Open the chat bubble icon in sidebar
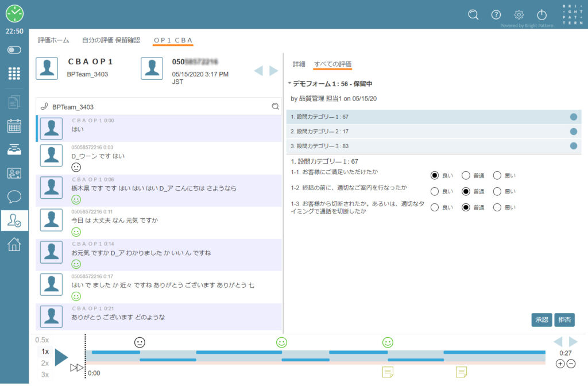The height and width of the screenshot is (390, 588). [14, 196]
